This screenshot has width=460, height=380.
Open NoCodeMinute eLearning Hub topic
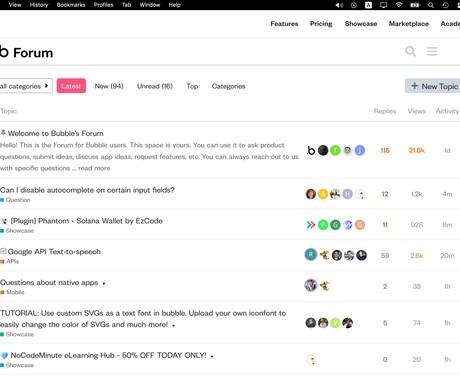108,355
